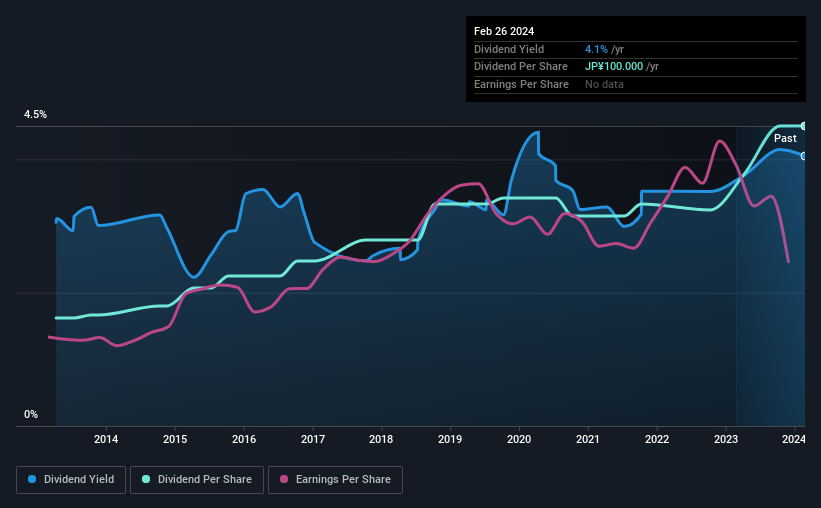Image resolution: width=821 pixels, height=508 pixels.
Task: Click the pink Earnings Per Share legend dot
Action: [x=284, y=479]
